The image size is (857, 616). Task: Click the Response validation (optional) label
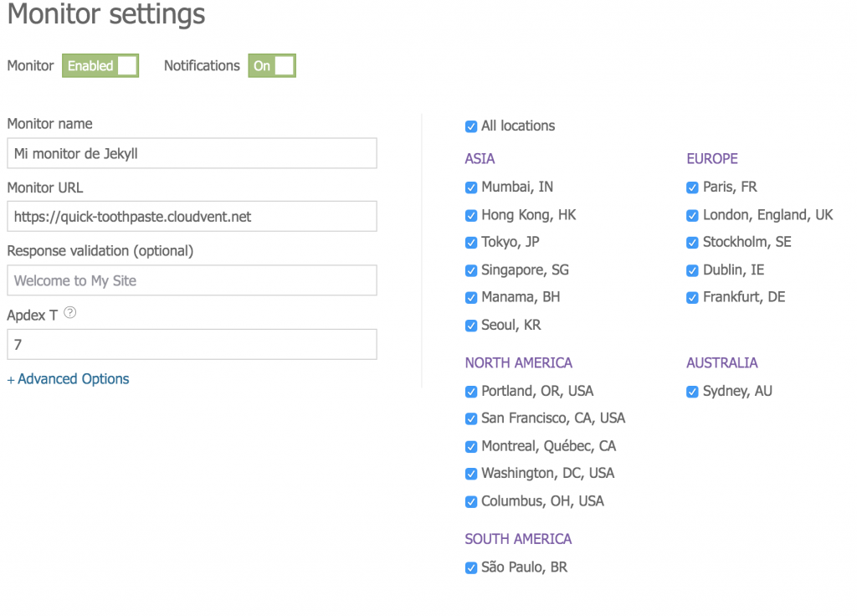coord(100,251)
